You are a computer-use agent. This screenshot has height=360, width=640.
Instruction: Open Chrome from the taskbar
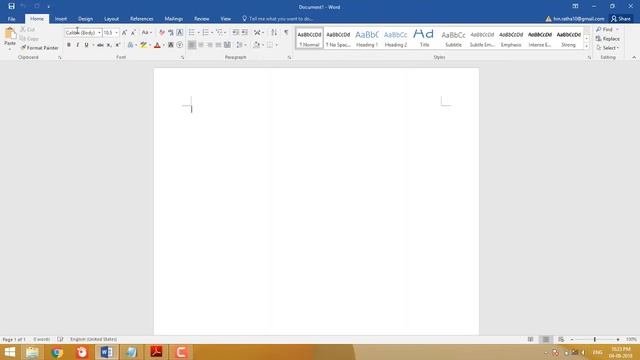pos(57,352)
